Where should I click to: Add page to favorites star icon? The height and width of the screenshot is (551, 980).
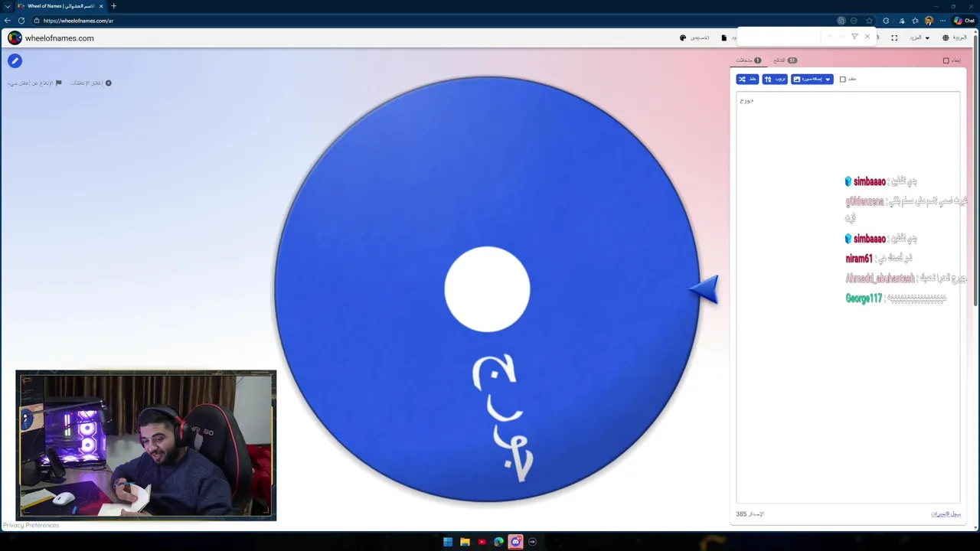coord(869,21)
